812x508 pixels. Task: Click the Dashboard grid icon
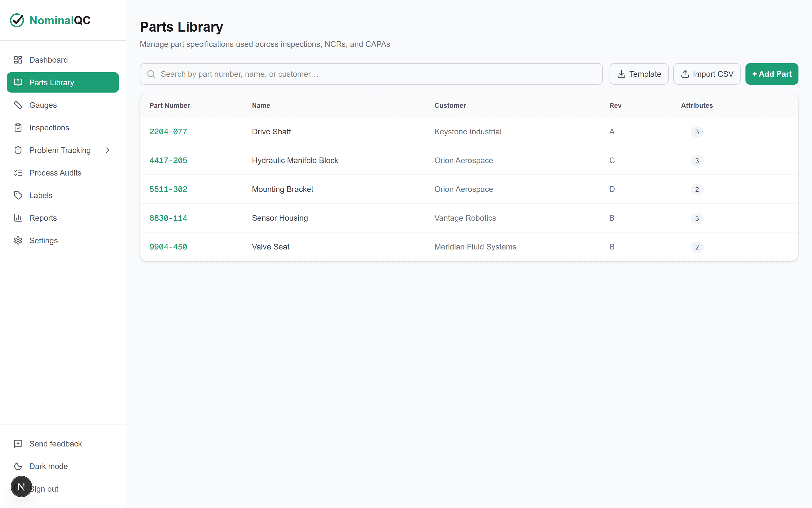tap(18, 60)
